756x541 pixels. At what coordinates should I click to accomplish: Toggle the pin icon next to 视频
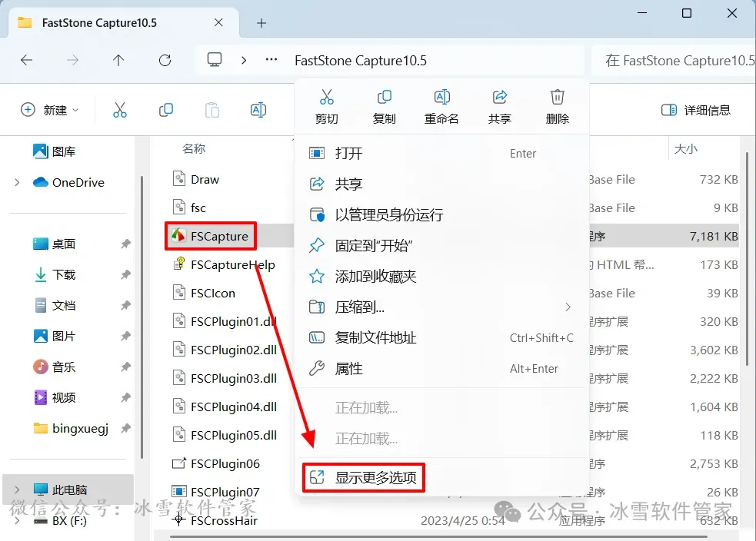tap(125, 397)
